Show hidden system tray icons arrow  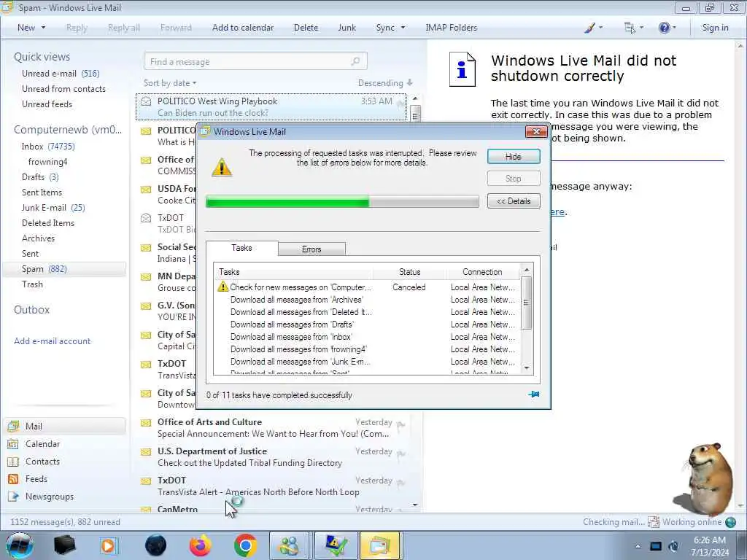(638, 546)
